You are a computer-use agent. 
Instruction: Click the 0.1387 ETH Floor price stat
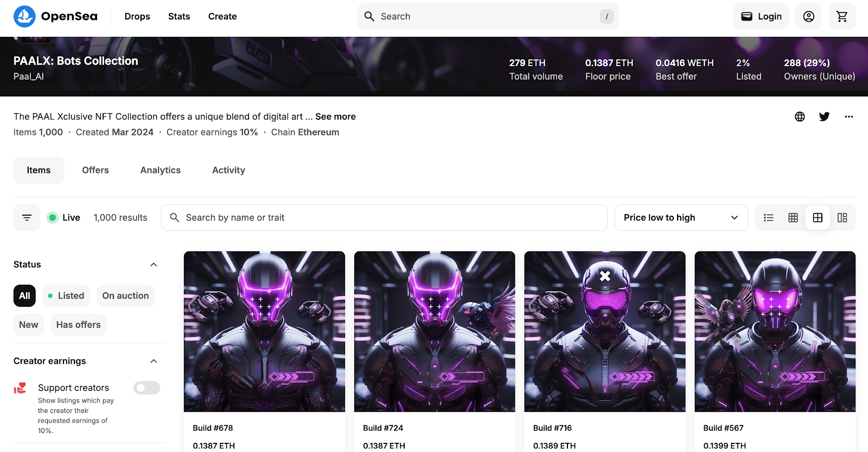click(609, 69)
